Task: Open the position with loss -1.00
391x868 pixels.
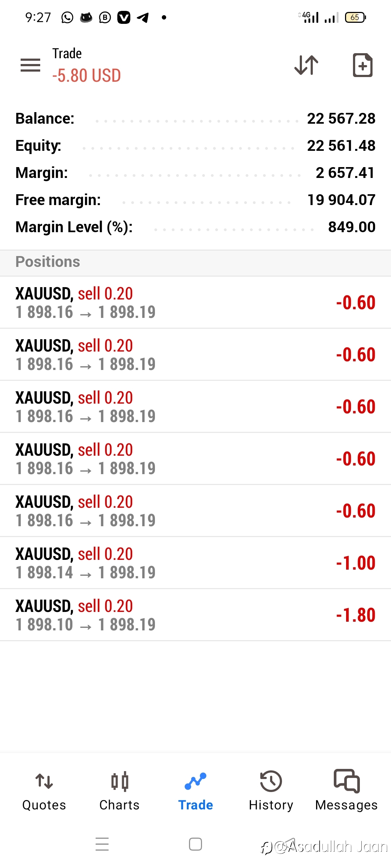Action: tap(195, 563)
